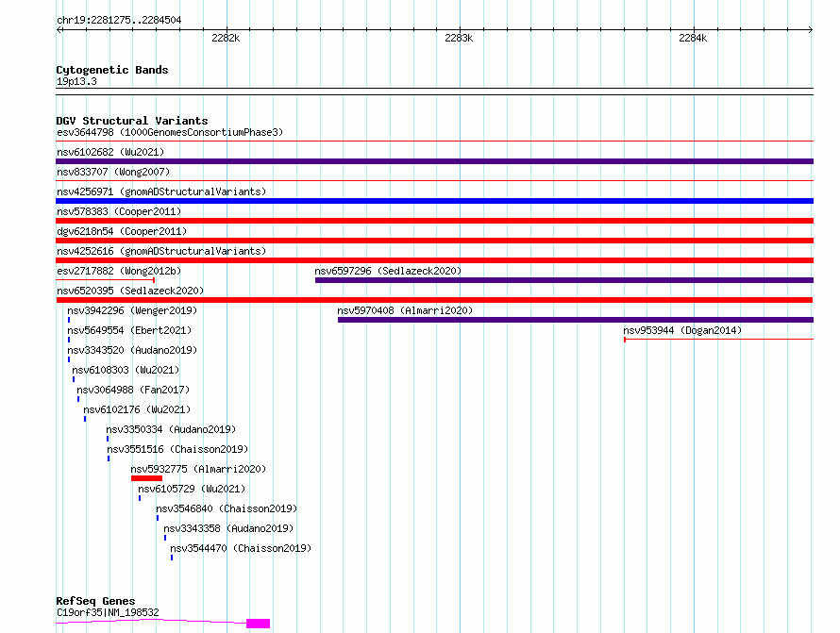Click the DGV Structural Variants track title
This screenshot has width=840, height=633.
pos(132,121)
